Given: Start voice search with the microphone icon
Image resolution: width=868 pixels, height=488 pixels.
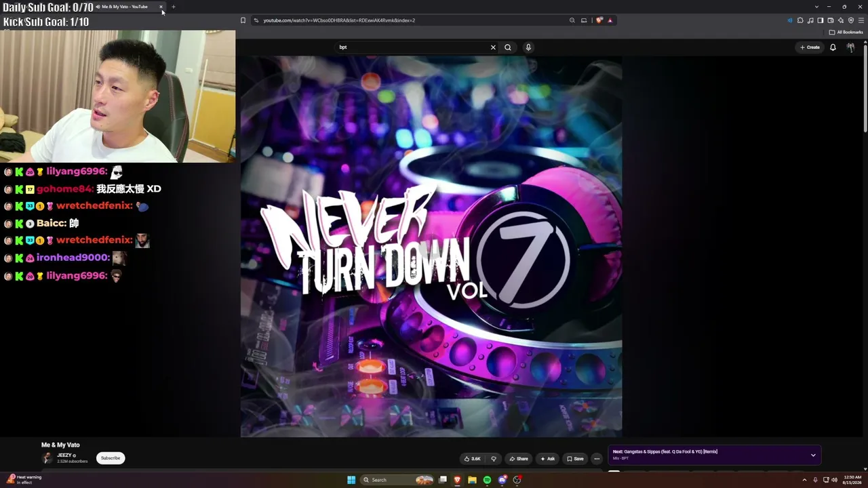Looking at the screenshot, I should coord(528,47).
